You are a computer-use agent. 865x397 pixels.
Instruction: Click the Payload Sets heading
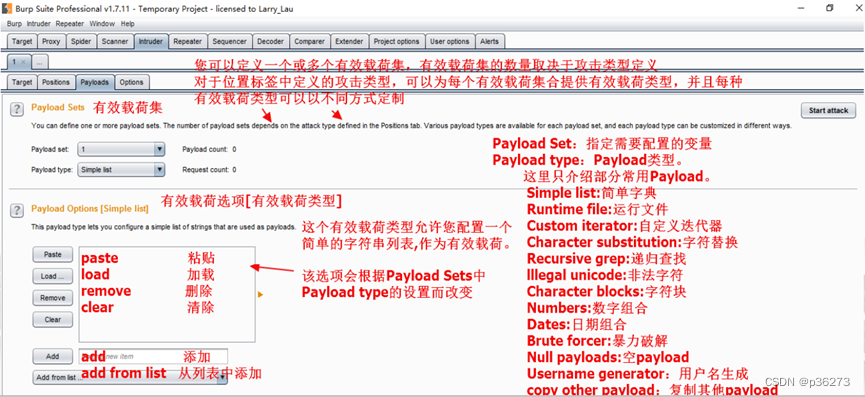[x=58, y=107]
